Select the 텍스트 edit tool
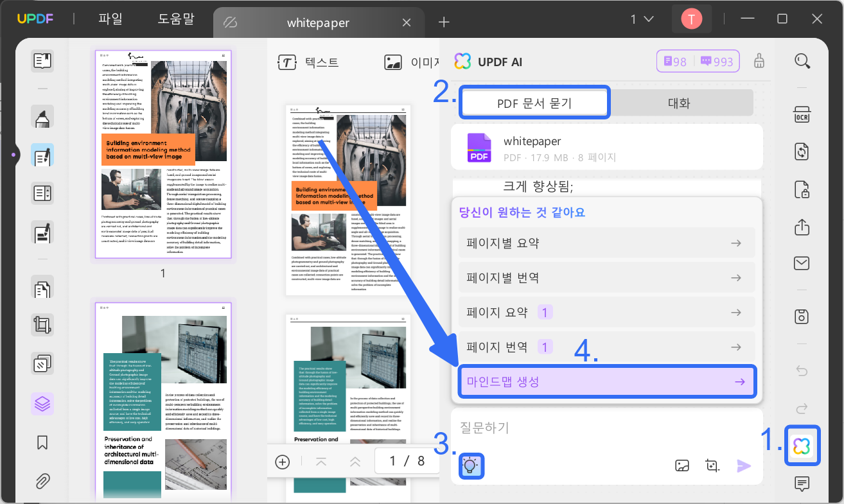The width and height of the screenshot is (844, 504). (308, 62)
